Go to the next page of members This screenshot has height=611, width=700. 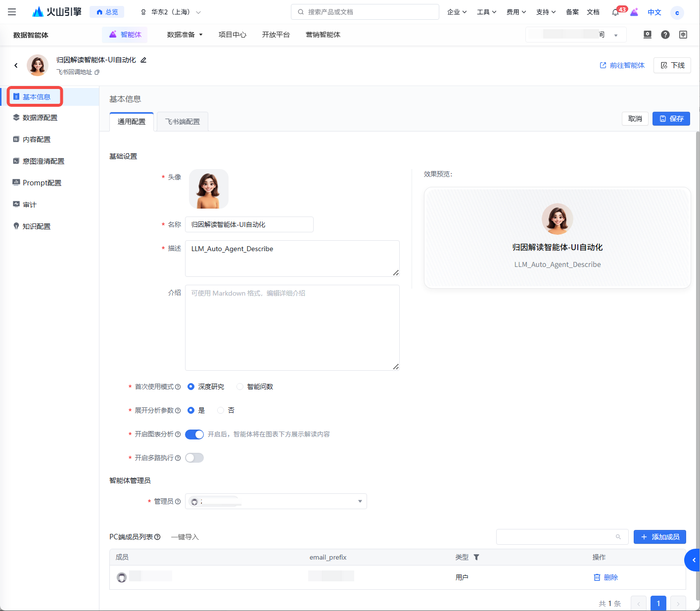pyautogui.click(x=678, y=603)
